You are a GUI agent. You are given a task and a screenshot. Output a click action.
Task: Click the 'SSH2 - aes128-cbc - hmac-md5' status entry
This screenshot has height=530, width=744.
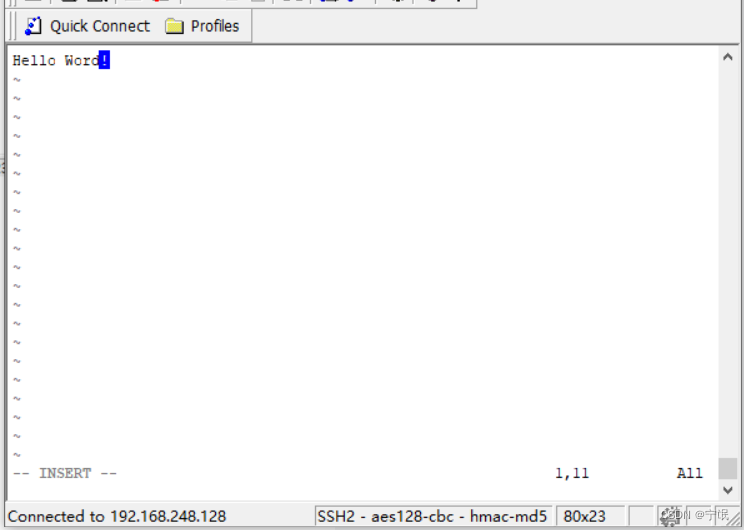[433, 516]
